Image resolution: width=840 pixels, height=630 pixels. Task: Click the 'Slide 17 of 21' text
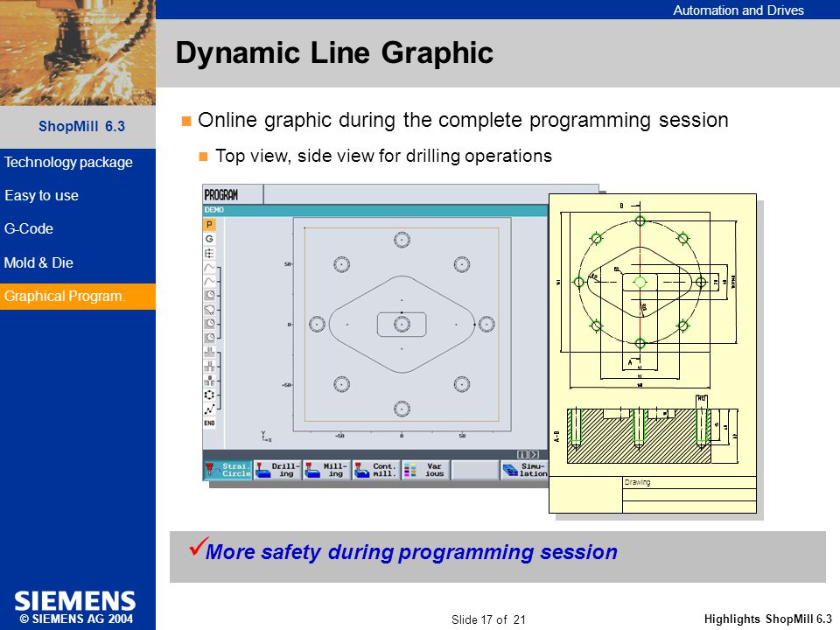[x=488, y=619]
